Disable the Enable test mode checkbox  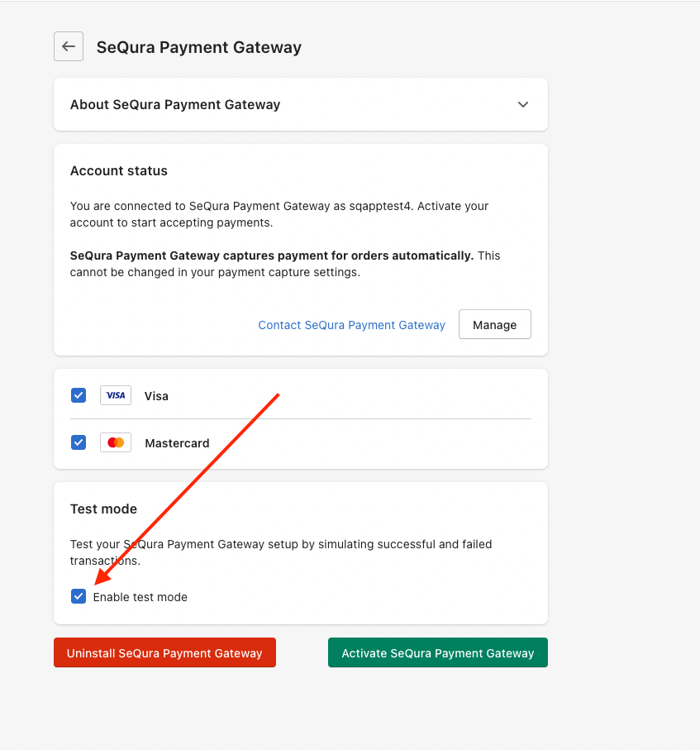click(79, 596)
